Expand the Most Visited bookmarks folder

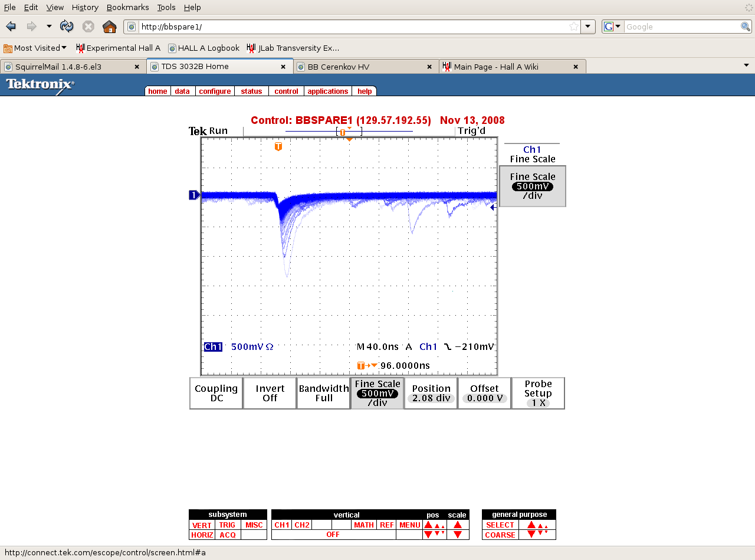coord(35,48)
